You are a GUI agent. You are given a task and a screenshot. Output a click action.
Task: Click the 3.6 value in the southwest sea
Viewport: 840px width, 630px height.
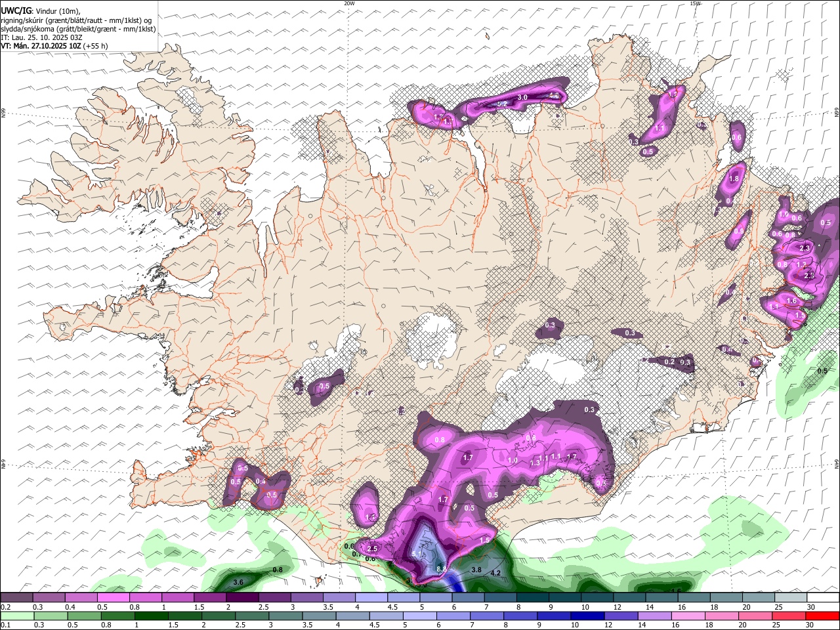click(x=238, y=582)
